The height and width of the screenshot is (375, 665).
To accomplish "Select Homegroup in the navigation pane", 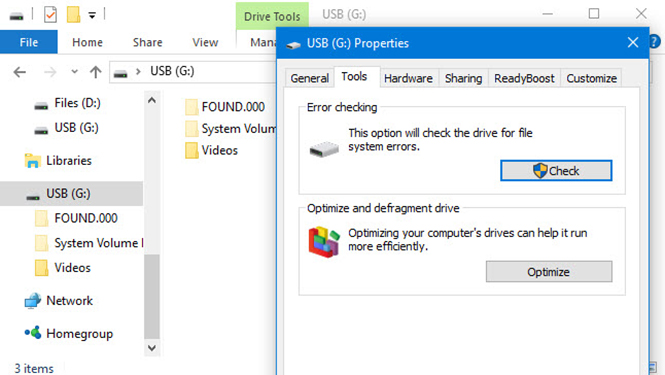I will 69,333.
